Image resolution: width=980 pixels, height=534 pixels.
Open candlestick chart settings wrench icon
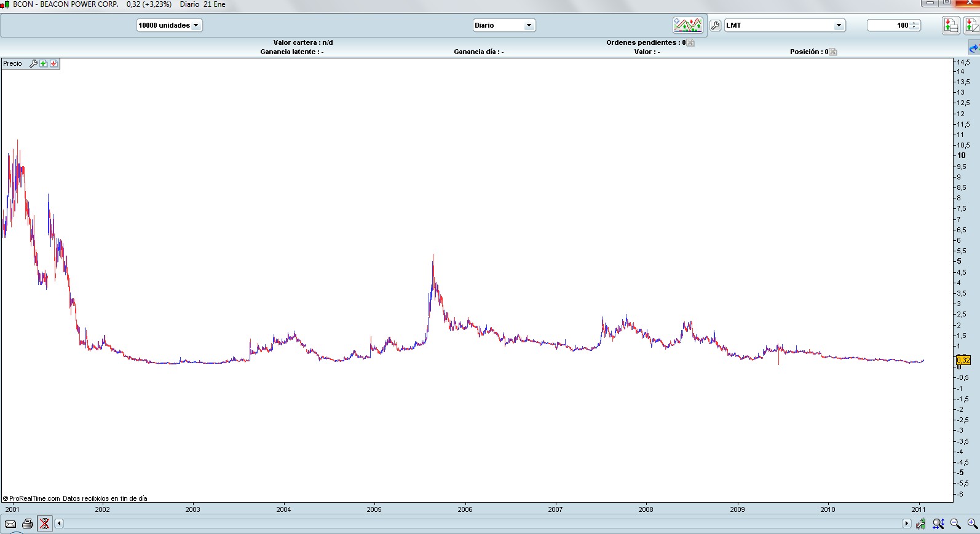tap(920, 524)
